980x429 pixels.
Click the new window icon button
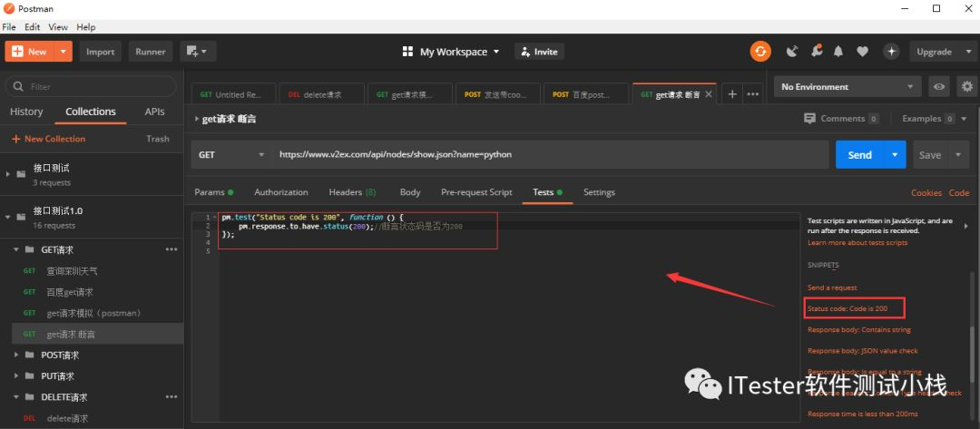point(198,51)
